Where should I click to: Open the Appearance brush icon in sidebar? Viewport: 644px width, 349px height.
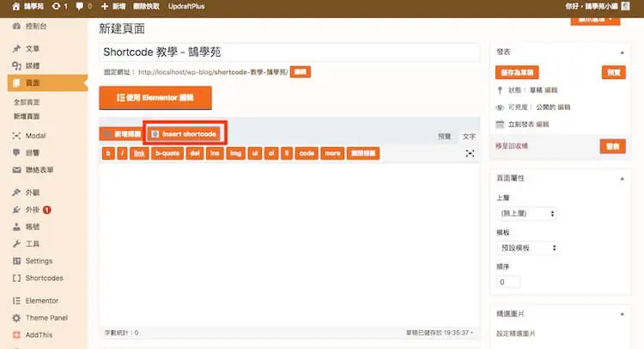(16, 193)
